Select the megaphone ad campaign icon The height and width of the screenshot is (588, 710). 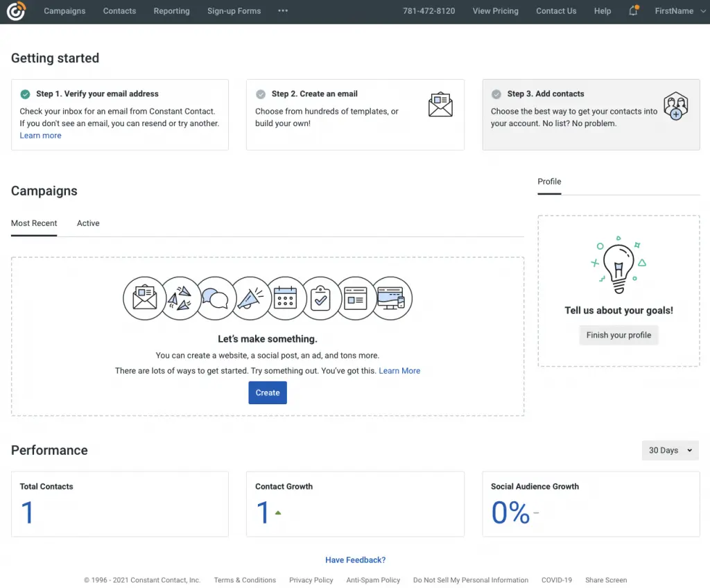250,299
